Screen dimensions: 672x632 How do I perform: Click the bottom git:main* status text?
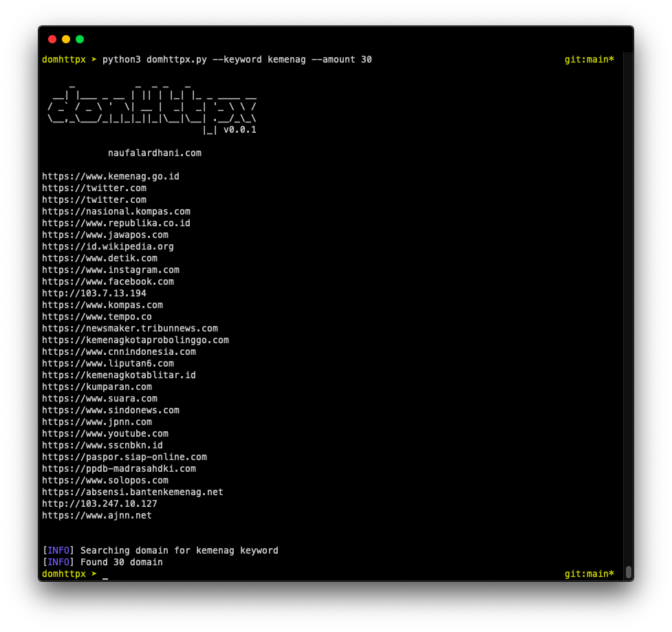(589, 574)
